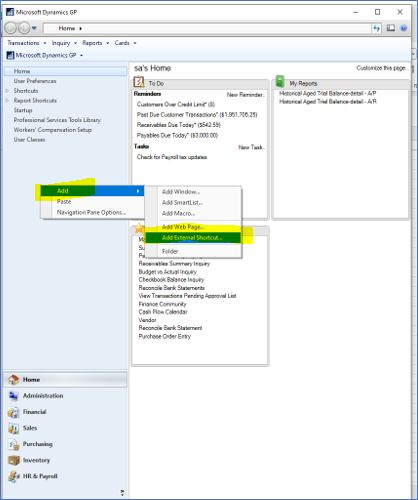Open the HR & Payroll module icon
418x500 pixels.
pyautogui.click(x=14, y=476)
